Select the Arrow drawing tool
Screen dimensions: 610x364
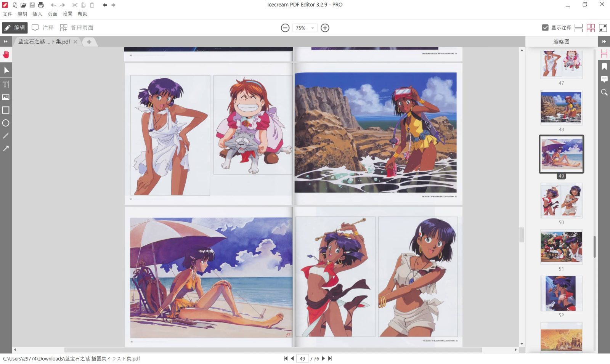[x=6, y=149]
